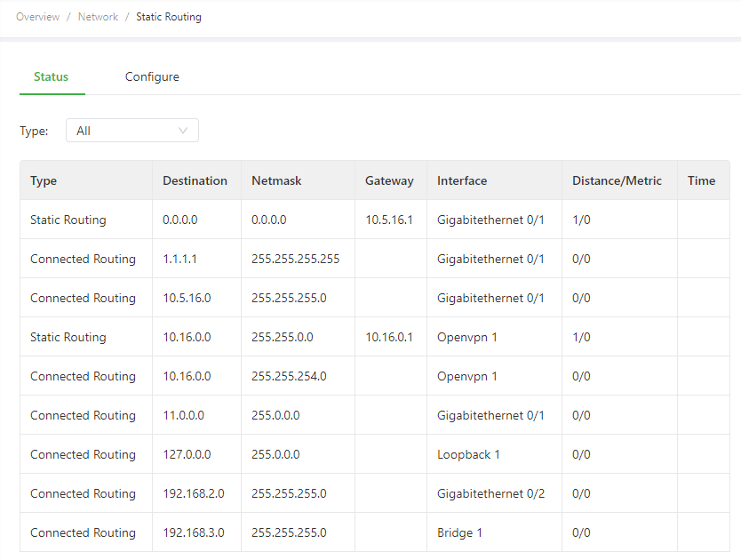Open the Type filter dropdown showing All
Image resolution: width=741 pixels, height=560 pixels.
131,131
